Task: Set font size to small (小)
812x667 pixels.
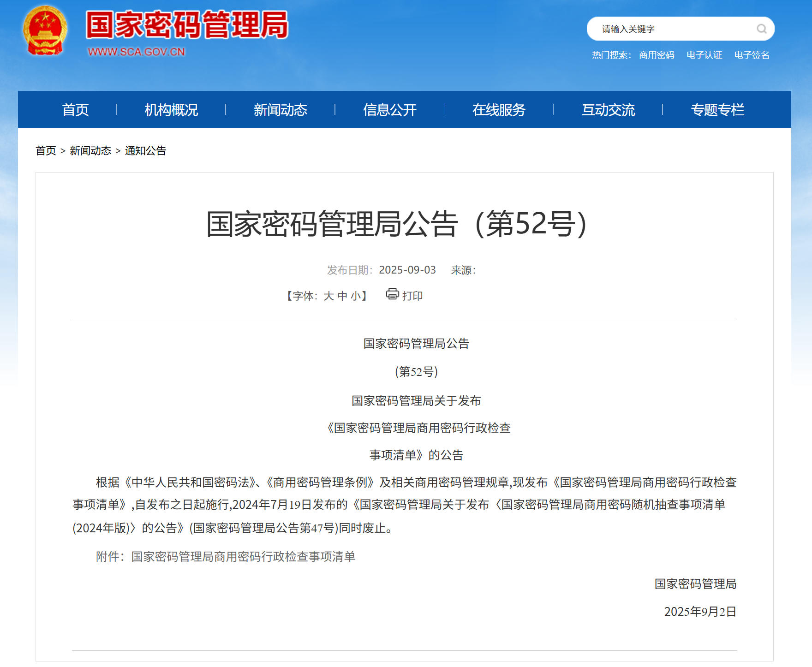Action: click(x=355, y=296)
